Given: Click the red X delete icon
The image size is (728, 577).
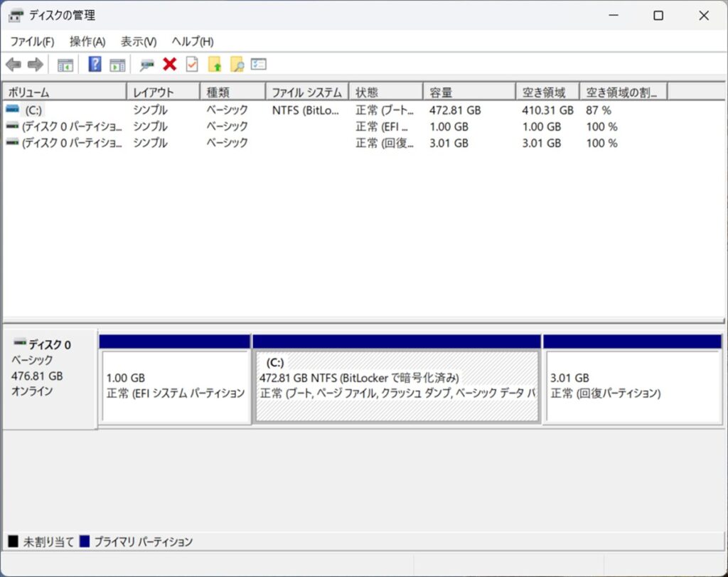Looking at the screenshot, I should click(169, 65).
